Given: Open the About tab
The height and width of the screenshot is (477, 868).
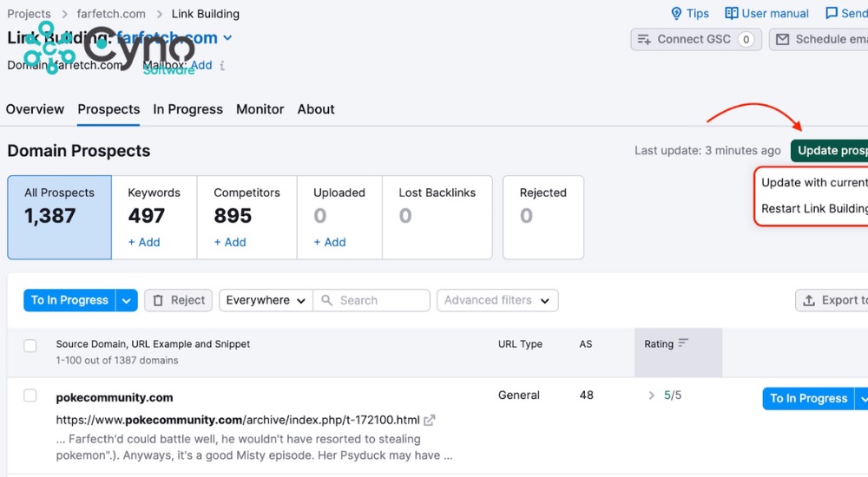Looking at the screenshot, I should point(316,109).
